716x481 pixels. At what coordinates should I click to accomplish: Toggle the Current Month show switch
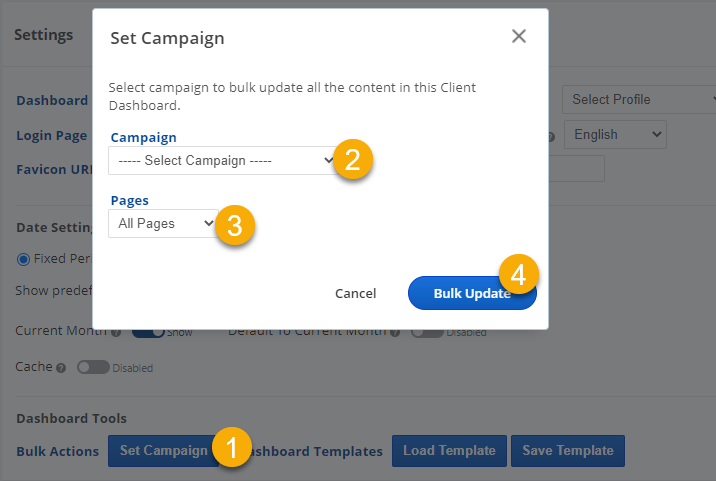click(x=148, y=332)
